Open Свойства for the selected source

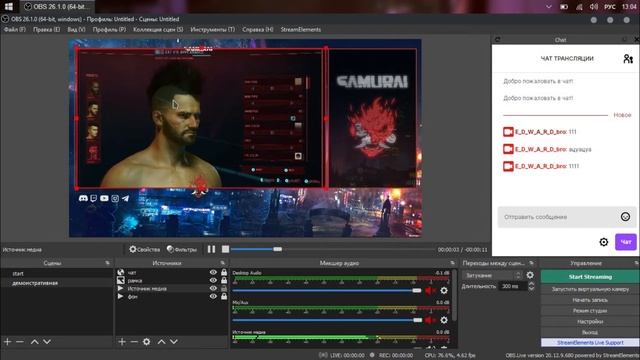pyautogui.click(x=144, y=249)
